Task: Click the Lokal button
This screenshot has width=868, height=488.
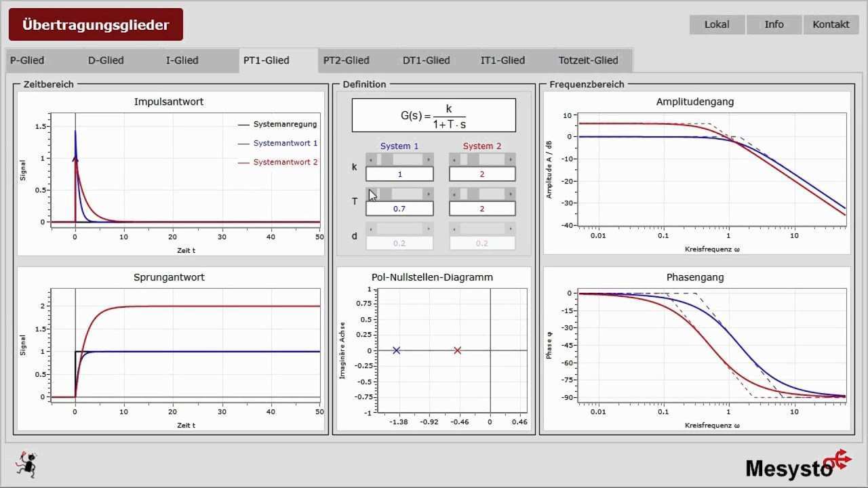Action: click(x=717, y=24)
